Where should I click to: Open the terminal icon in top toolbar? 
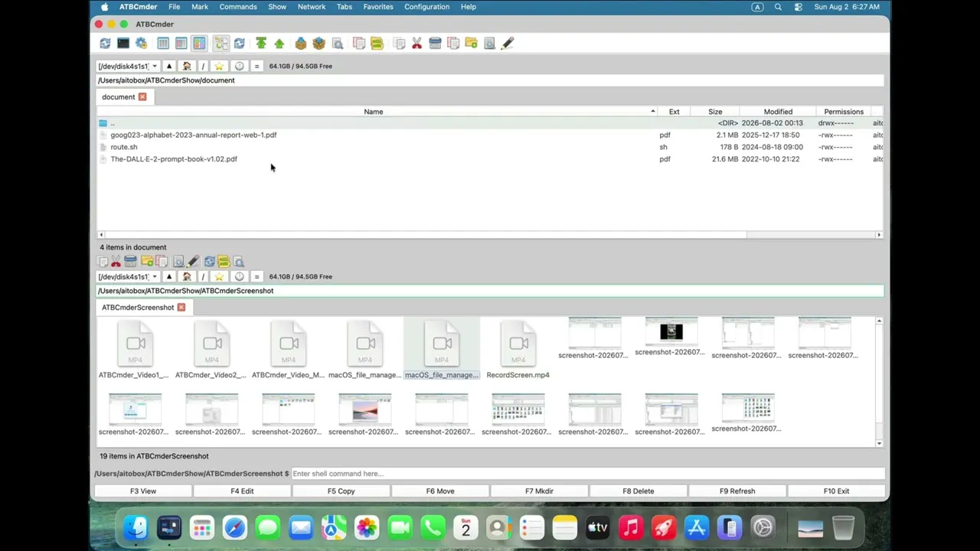[x=123, y=44]
